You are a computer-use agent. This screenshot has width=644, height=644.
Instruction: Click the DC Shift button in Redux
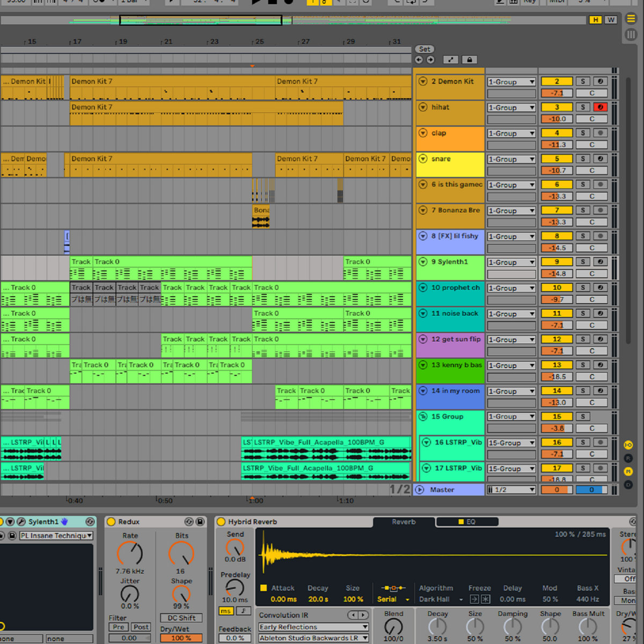[181, 618]
